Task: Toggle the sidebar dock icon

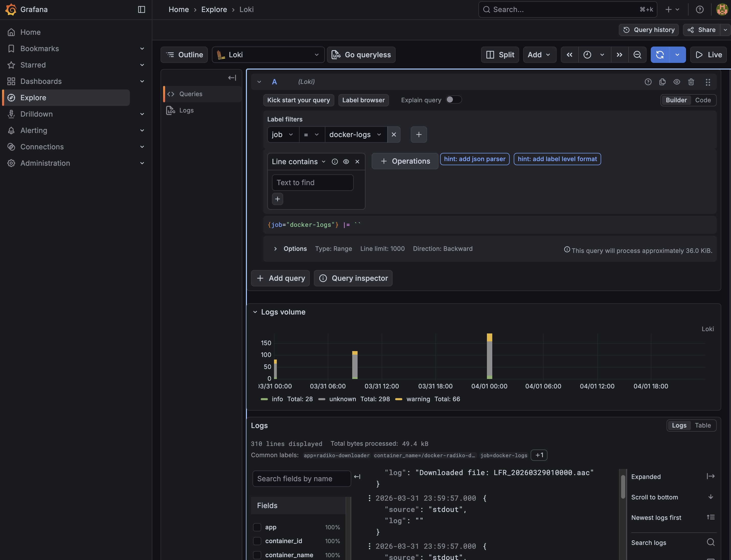Action: tap(142, 9)
